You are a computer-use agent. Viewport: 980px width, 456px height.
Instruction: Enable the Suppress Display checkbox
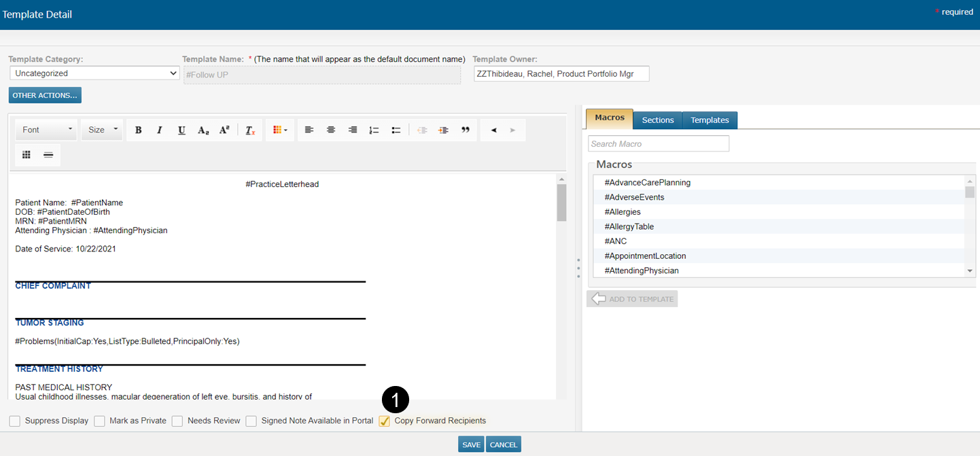(x=15, y=421)
